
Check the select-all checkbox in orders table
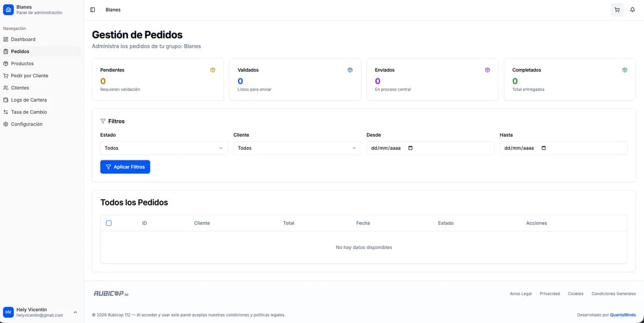click(x=109, y=223)
